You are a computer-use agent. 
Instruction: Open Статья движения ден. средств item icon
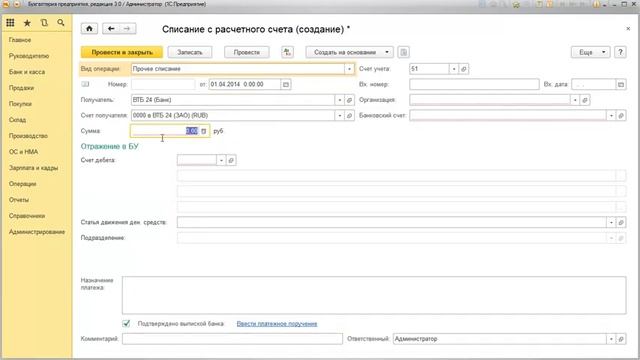[621, 222]
